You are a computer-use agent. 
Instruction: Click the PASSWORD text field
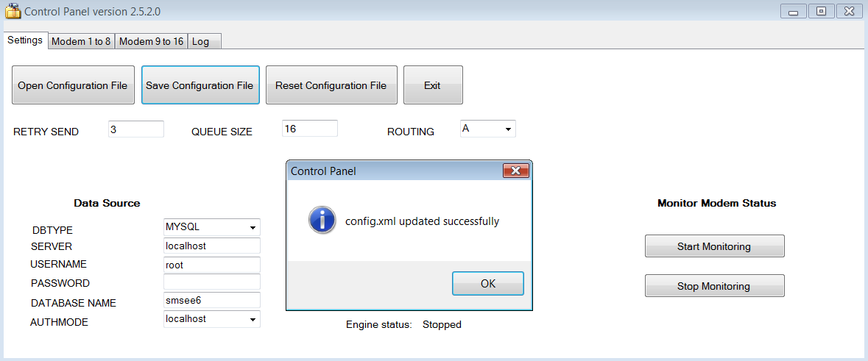coord(212,282)
